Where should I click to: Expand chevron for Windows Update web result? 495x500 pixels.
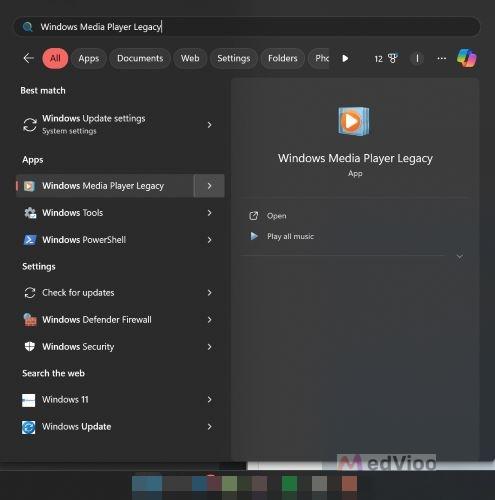click(x=209, y=427)
